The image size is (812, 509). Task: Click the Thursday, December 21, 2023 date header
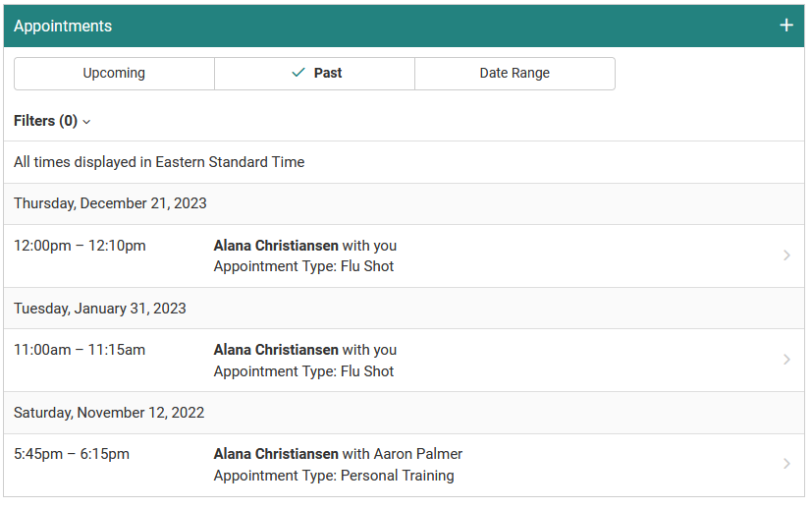(x=110, y=203)
